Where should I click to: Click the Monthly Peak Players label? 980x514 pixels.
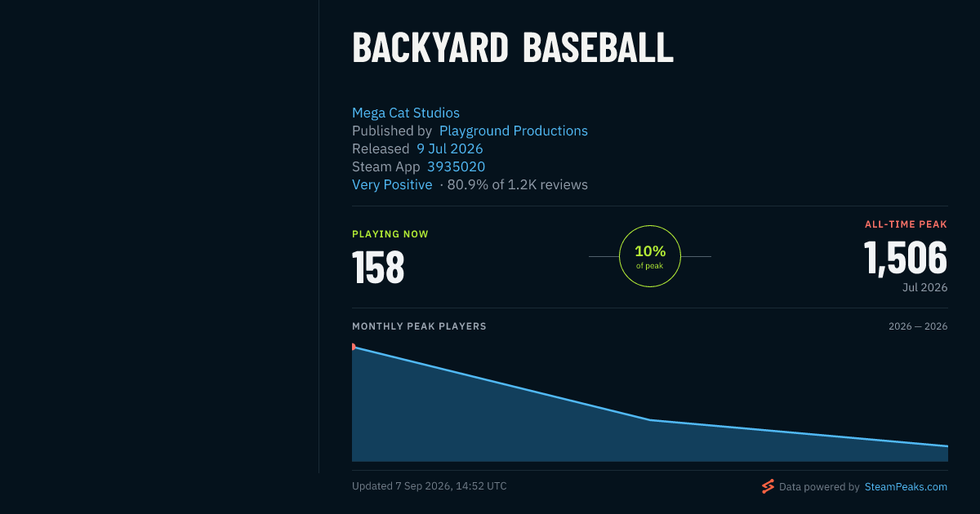tap(419, 326)
